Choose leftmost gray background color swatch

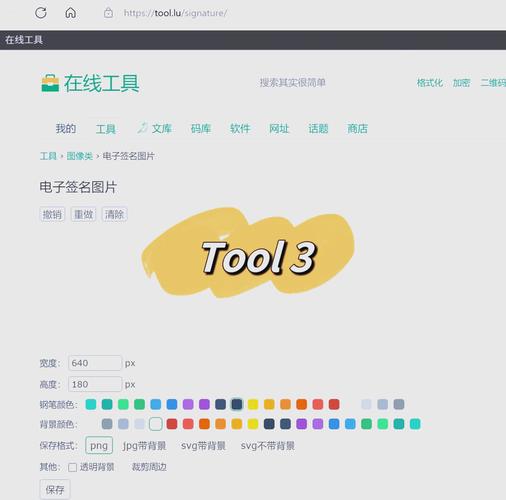[x=107, y=424]
